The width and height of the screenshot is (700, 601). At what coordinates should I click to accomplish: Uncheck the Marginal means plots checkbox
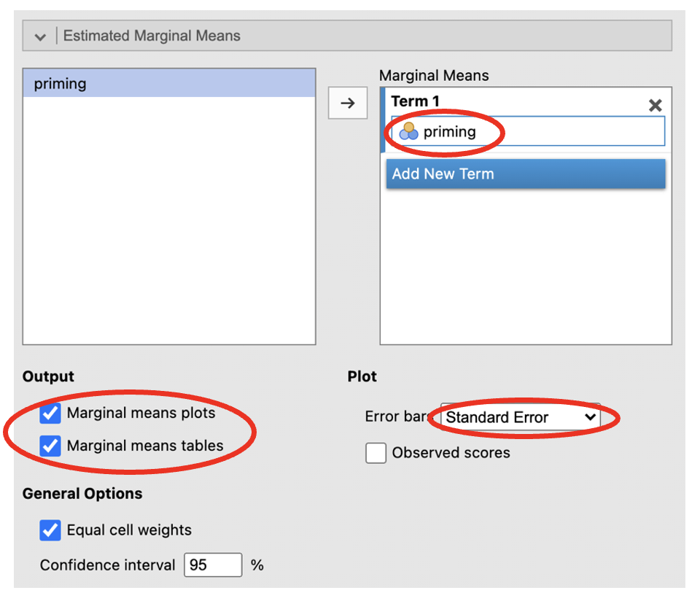(50, 414)
